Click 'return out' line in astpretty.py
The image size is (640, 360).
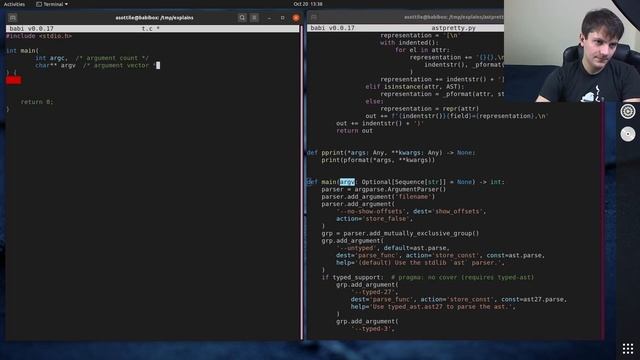coord(354,131)
